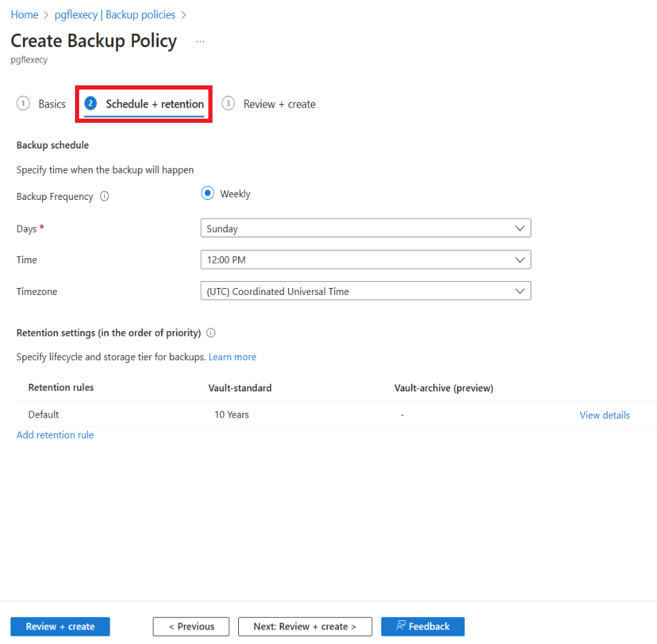Viewport: 657px width, 644px height.
Task: Click the Vault-archive (preview) column header
Action: pos(444,388)
